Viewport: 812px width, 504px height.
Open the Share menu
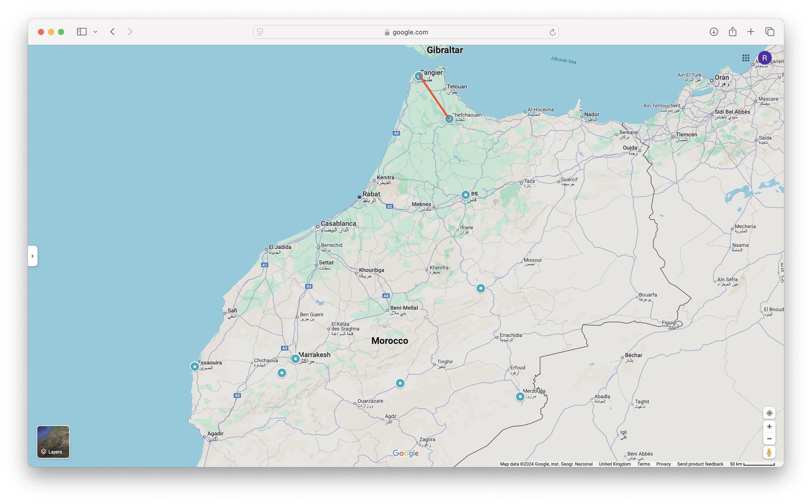pos(732,32)
